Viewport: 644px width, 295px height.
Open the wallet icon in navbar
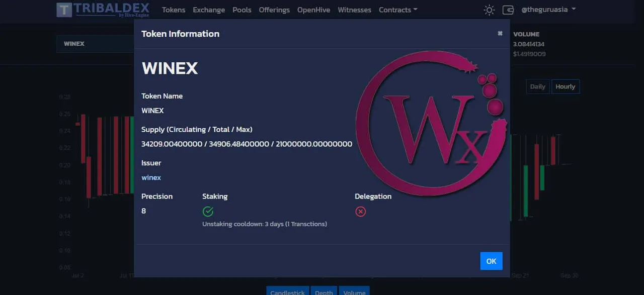point(508,10)
